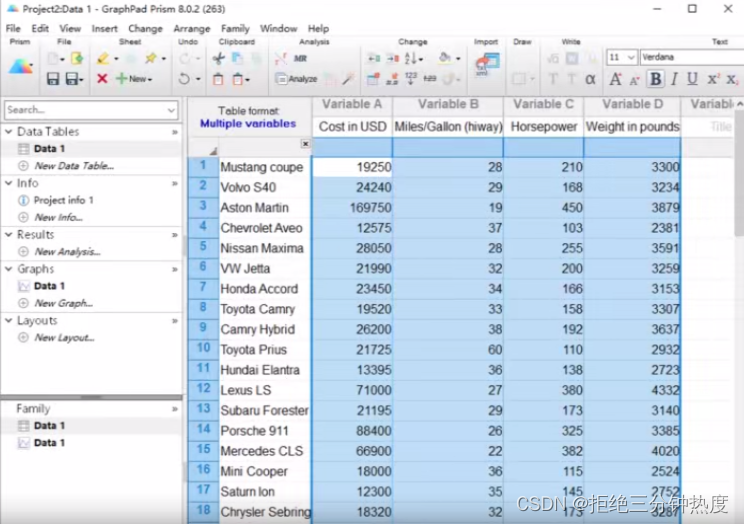744x524 pixels.
Task: Toggle Italic text formatting
Action: [674, 79]
